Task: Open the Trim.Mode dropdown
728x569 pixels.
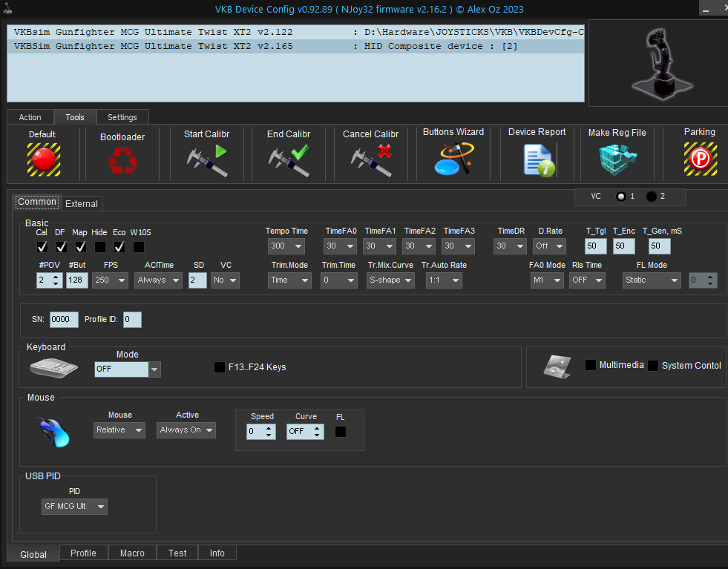Action: (x=289, y=280)
